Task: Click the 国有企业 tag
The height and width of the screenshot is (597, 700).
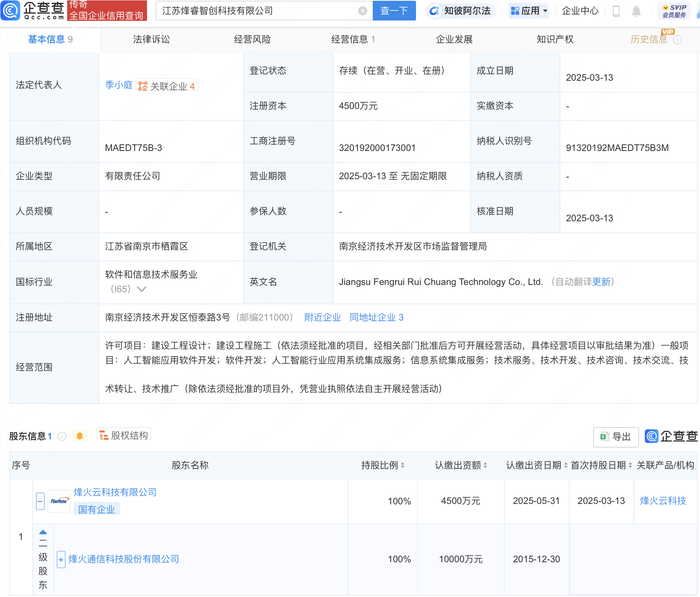Action: click(x=96, y=509)
